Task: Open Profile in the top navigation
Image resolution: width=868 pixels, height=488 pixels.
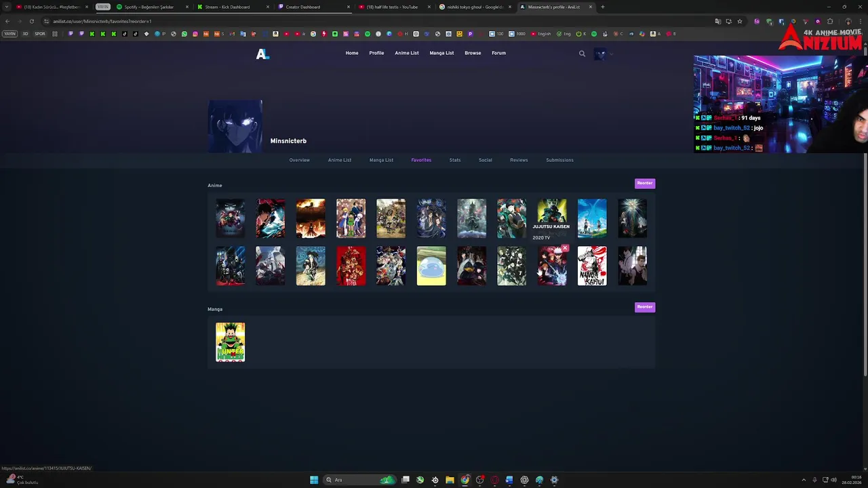Action: [x=376, y=53]
